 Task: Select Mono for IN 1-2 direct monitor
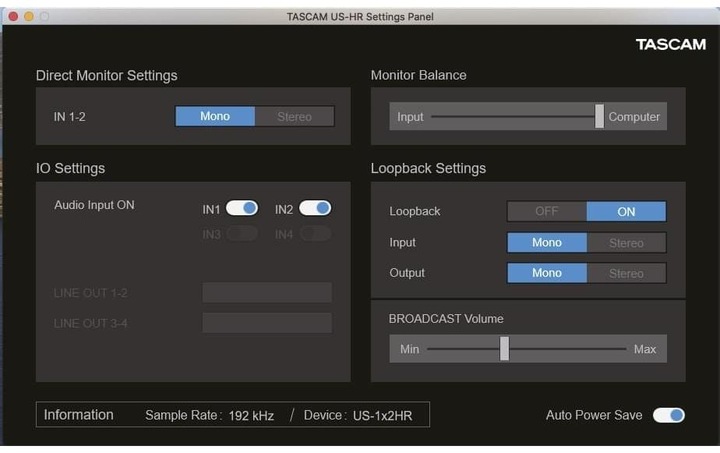(x=215, y=116)
